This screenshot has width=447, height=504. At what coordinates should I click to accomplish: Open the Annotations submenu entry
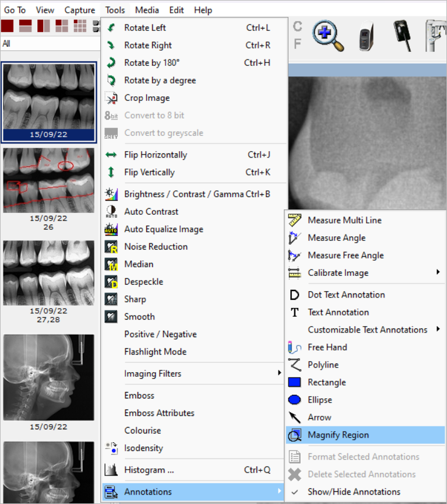tap(193, 492)
